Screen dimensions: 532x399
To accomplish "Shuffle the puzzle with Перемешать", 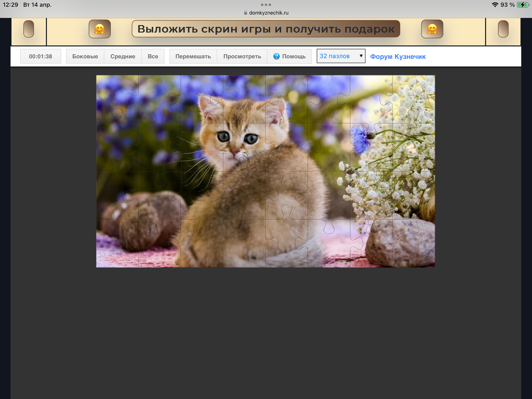I will point(193,56).
